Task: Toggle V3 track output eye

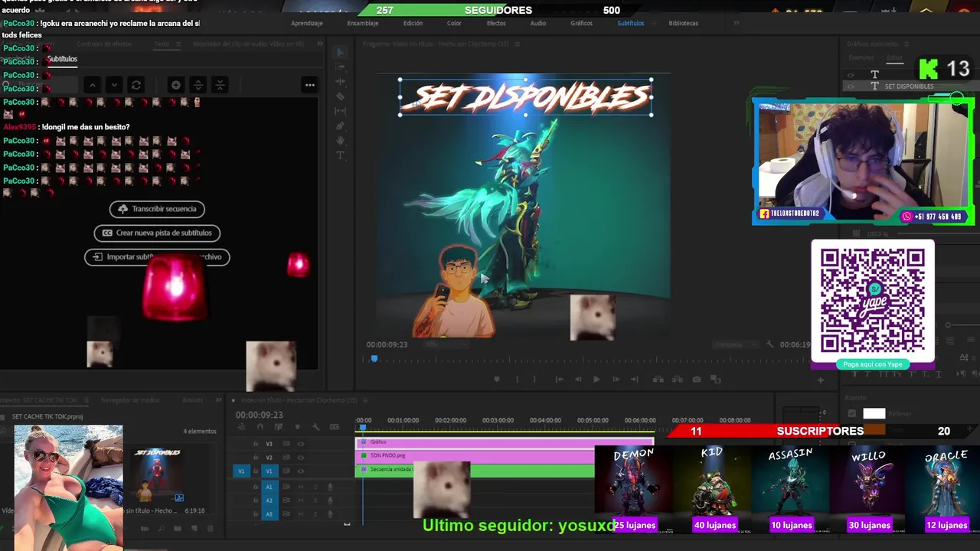Action: [300, 444]
